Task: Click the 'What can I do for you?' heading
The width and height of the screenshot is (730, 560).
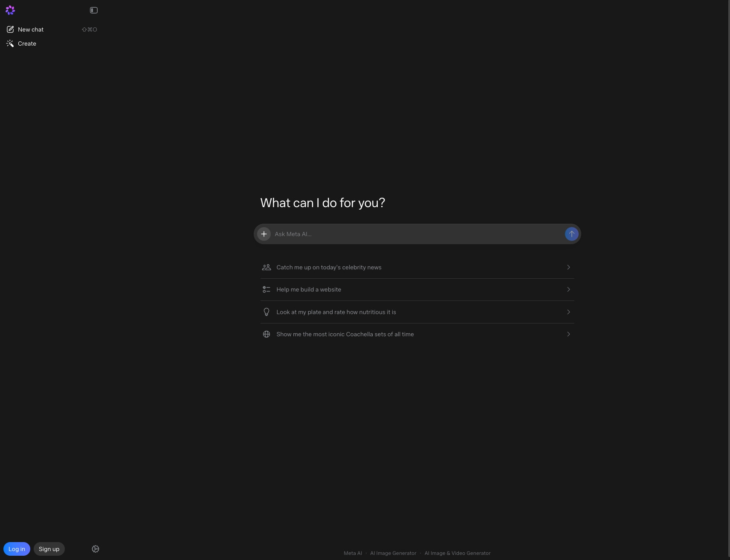Action: click(x=323, y=203)
